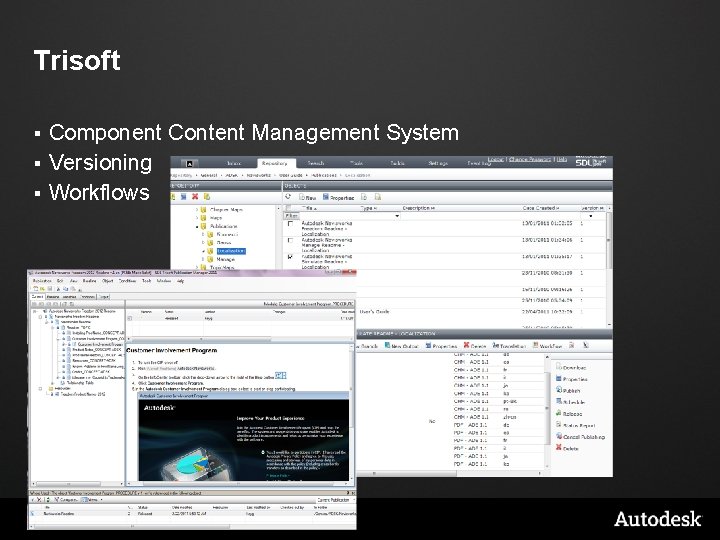Click Release in the right action list
This screenshot has height=540, width=720.
pyautogui.click(x=569, y=414)
